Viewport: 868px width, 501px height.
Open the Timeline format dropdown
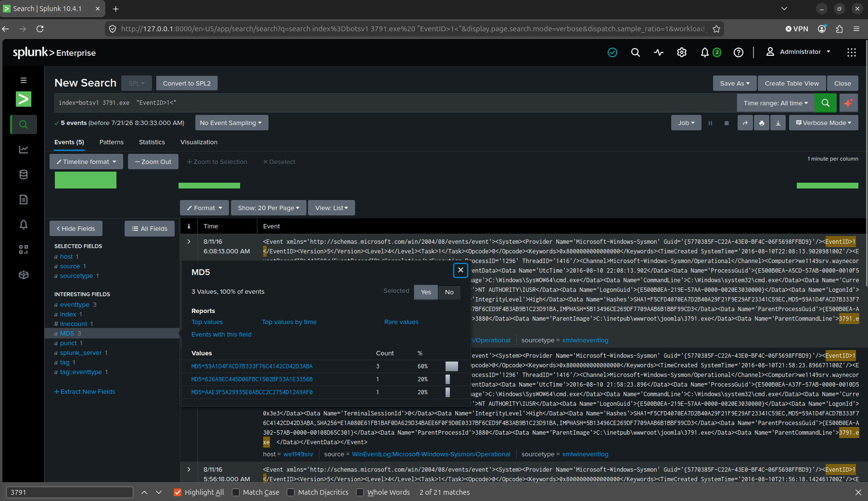[86, 162]
